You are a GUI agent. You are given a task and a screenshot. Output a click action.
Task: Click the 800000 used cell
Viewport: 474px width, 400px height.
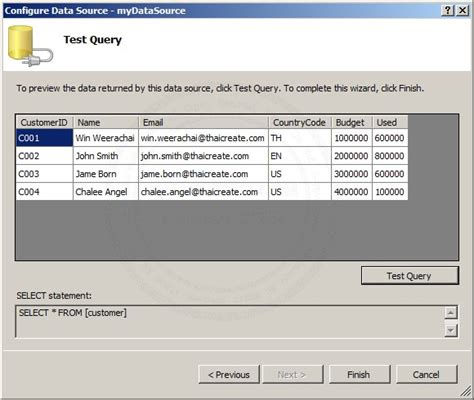pyautogui.click(x=390, y=156)
